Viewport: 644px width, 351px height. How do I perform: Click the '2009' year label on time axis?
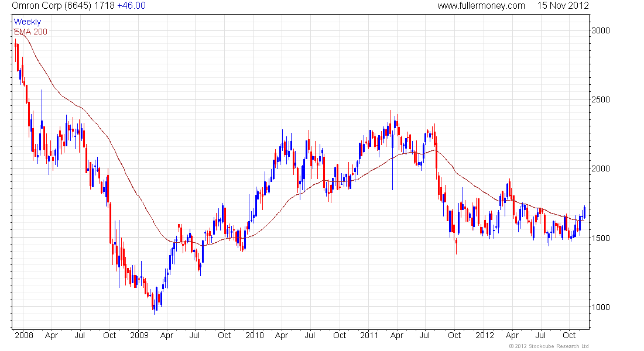[x=139, y=335]
